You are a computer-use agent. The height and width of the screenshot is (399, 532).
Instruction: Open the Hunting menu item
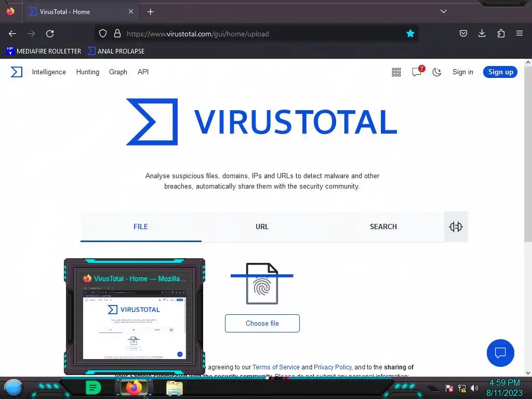(x=87, y=72)
